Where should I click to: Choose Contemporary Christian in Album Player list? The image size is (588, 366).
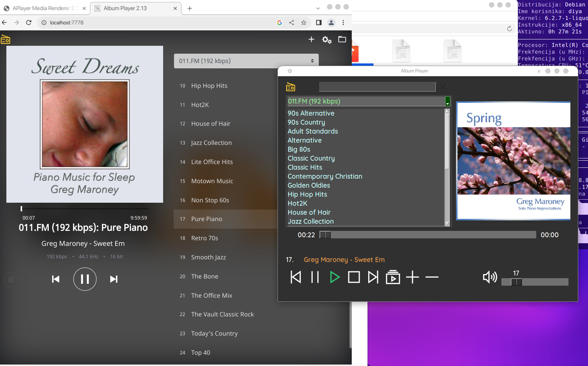[325, 176]
